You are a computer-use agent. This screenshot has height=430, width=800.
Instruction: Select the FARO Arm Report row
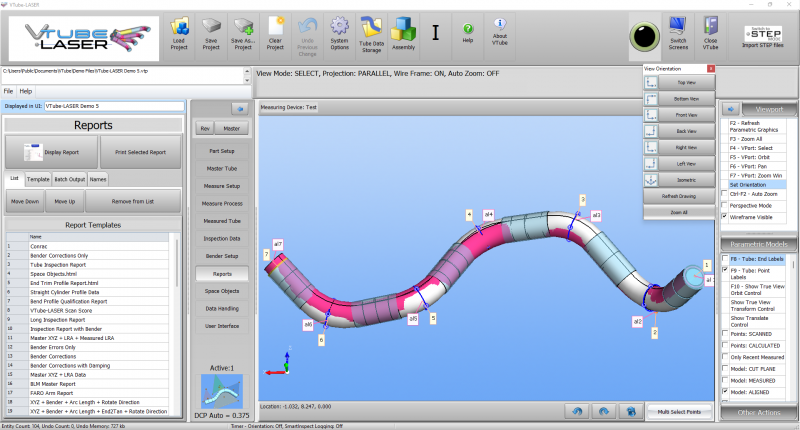pyautogui.click(x=87, y=393)
